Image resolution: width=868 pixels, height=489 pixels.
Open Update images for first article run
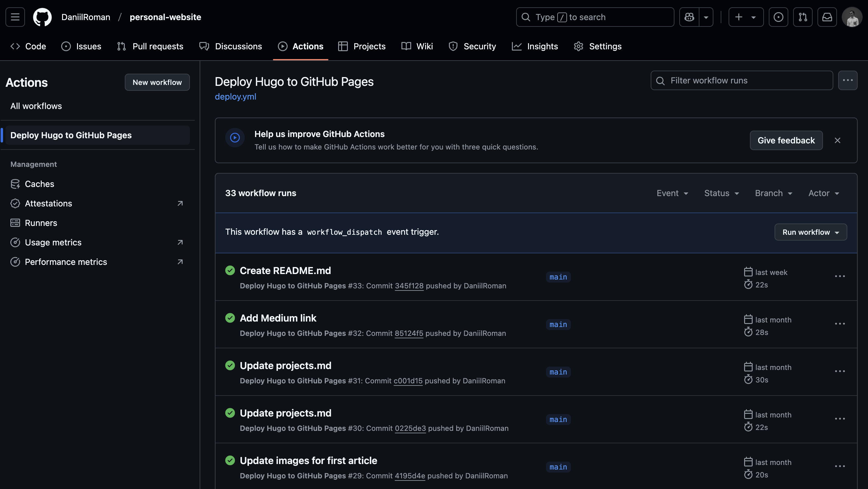pos(308,461)
